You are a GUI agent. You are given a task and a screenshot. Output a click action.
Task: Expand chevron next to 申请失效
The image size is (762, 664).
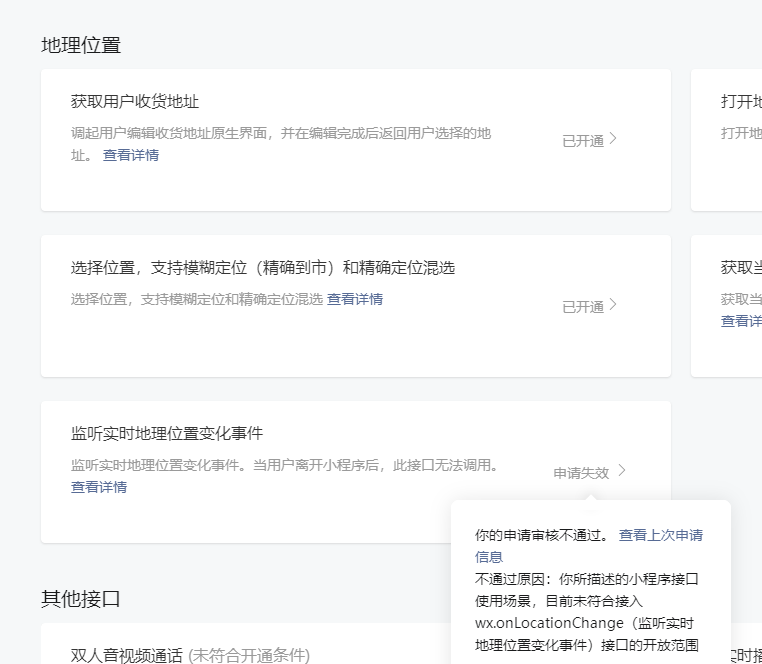622,471
